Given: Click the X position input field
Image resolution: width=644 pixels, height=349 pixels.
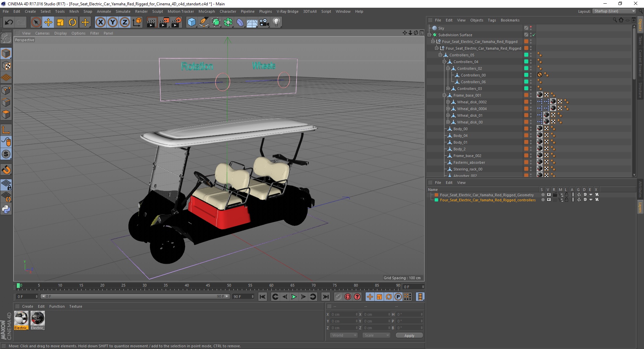Looking at the screenshot, I should [x=344, y=314].
